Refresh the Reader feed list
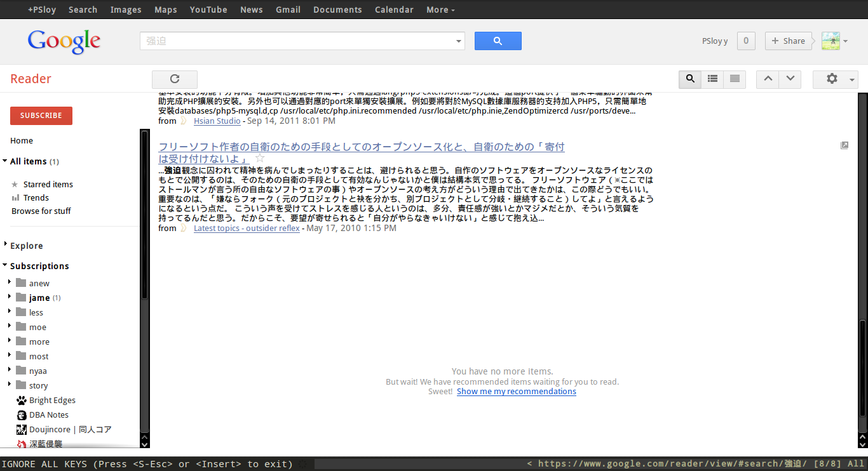Viewport: 868px width, 471px height. pos(175,79)
